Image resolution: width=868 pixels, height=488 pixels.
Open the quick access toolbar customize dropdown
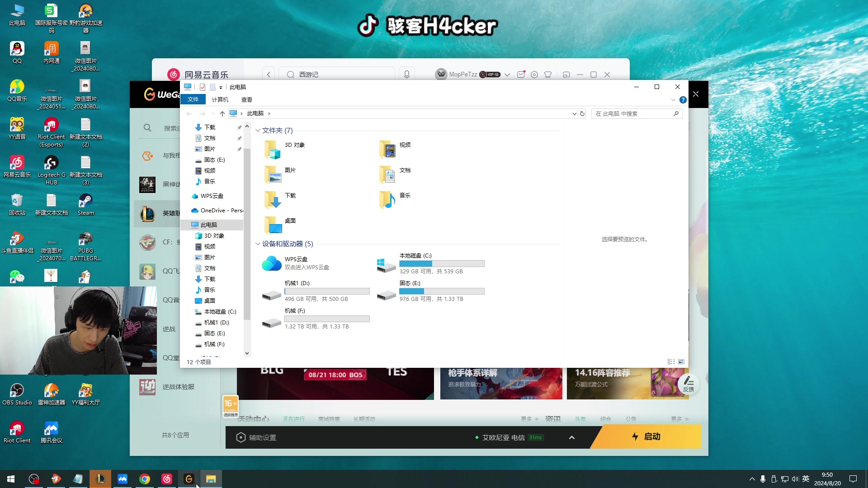click(x=221, y=88)
